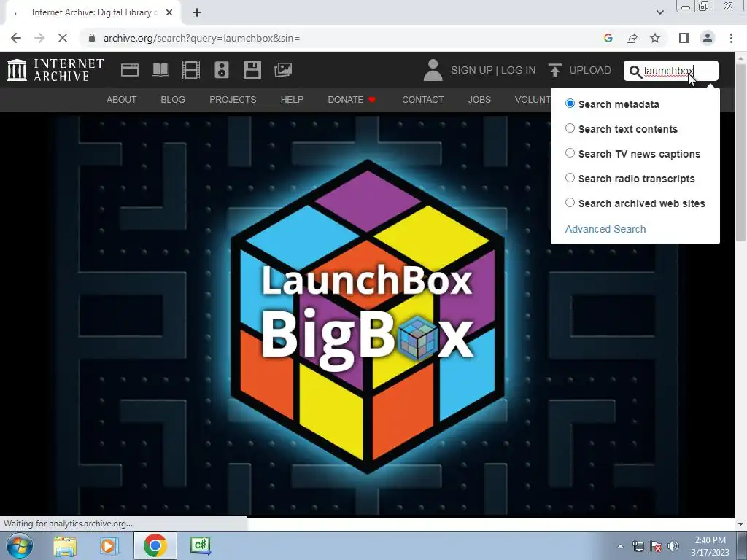Click the volume speaker tray icon
The image size is (747, 560).
coord(673,546)
